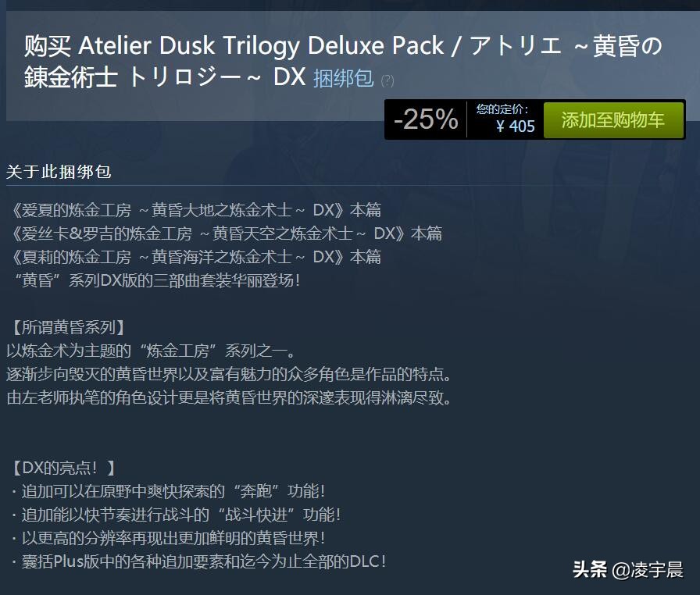Click the “奔跑”功能 bullet line

click(169, 491)
